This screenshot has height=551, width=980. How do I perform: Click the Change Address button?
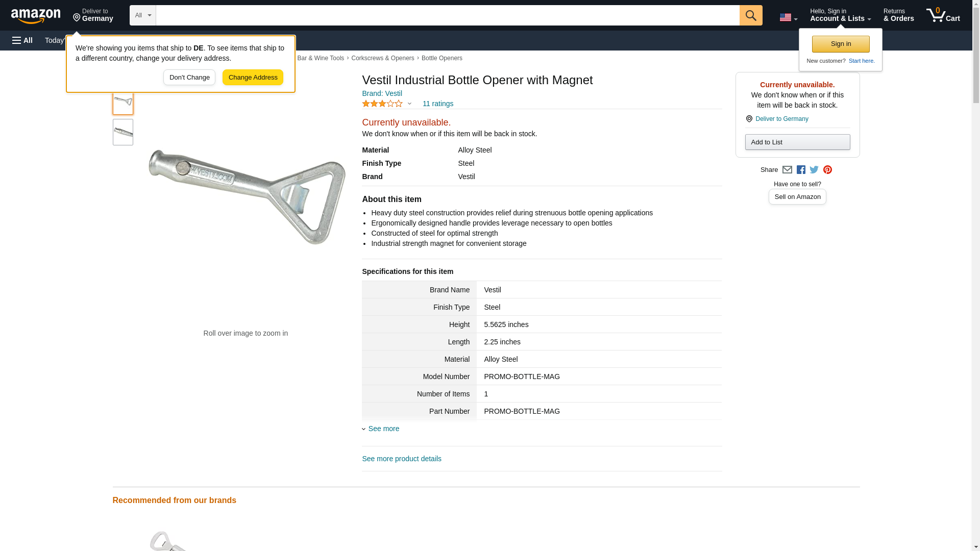[x=253, y=78]
